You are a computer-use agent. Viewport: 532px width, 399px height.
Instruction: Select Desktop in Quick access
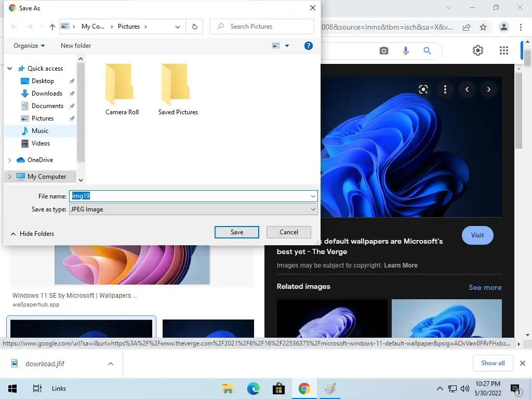tap(43, 81)
